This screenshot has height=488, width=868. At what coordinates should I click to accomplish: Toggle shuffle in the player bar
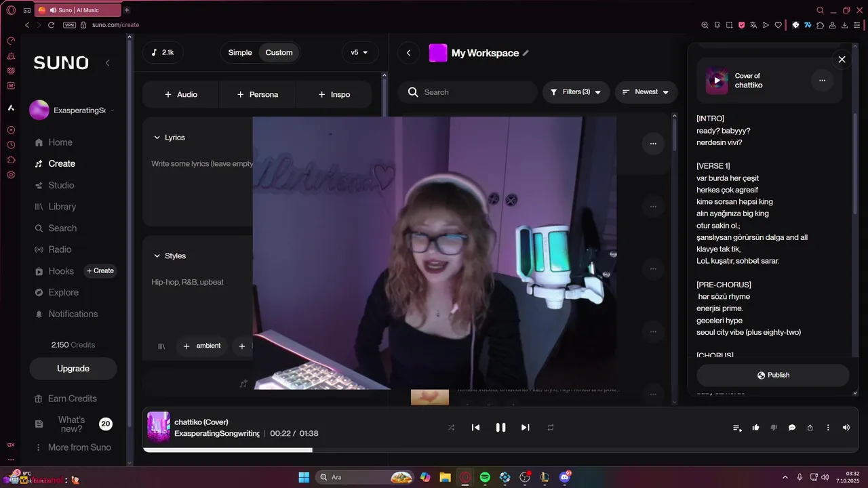click(451, 428)
